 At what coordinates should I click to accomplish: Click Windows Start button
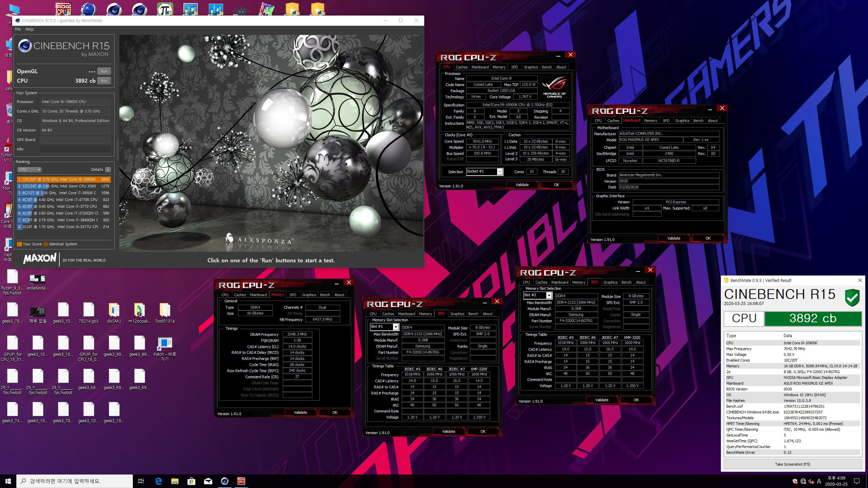(8, 481)
